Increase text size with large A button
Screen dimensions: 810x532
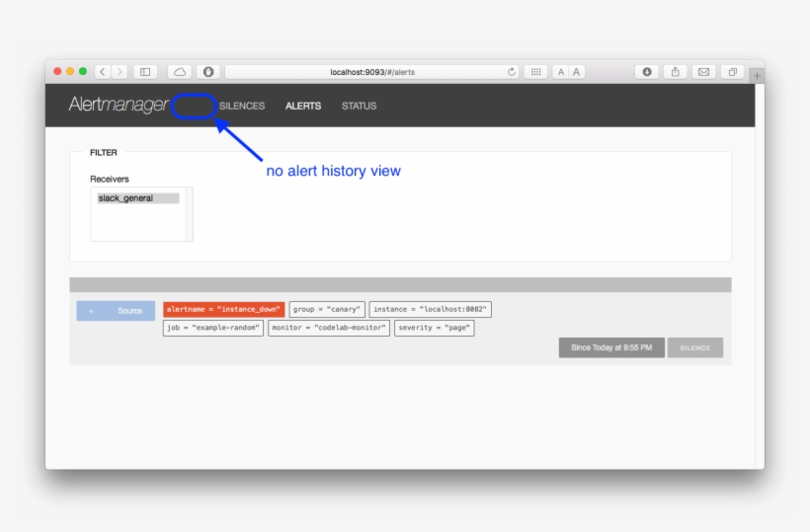(x=576, y=72)
